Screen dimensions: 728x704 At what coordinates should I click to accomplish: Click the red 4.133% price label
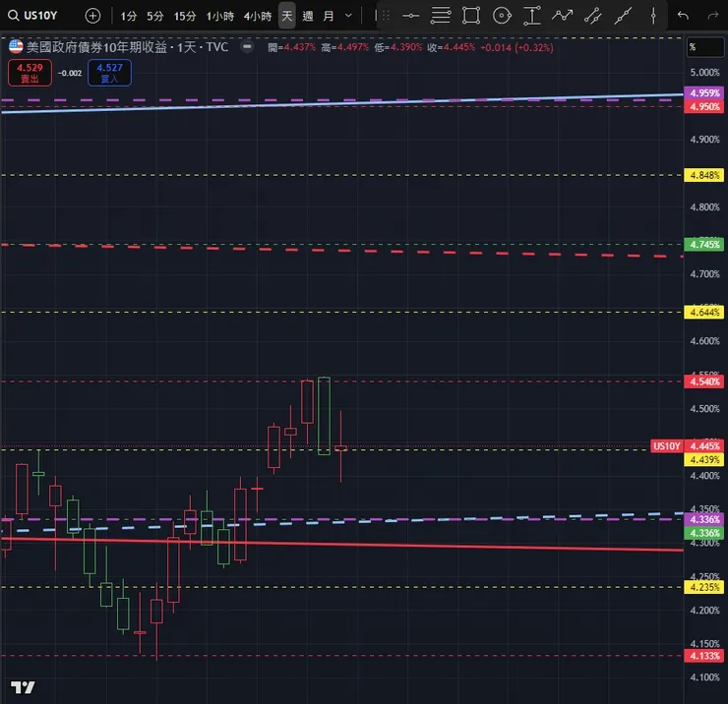click(x=703, y=656)
